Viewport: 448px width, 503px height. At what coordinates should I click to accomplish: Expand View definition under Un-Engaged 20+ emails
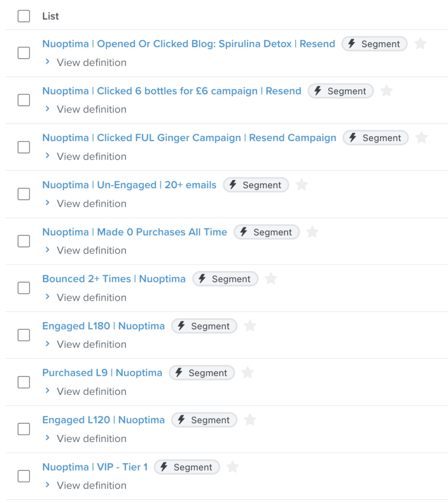point(86,203)
